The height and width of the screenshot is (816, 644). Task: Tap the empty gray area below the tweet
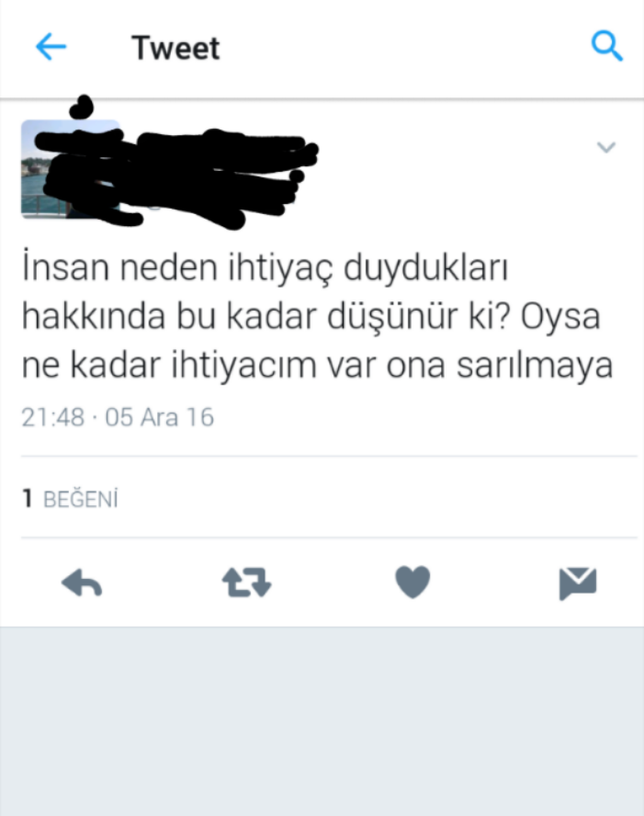point(322,721)
